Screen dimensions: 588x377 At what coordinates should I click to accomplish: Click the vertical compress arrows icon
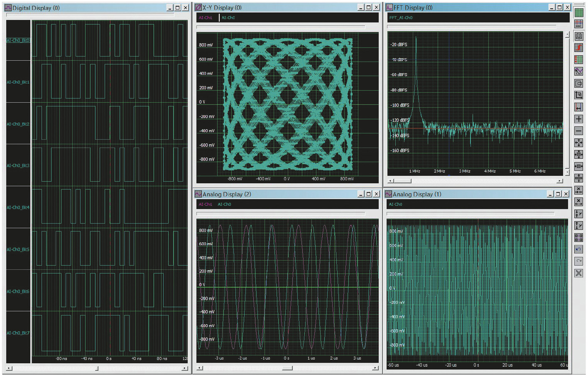pyautogui.click(x=578, y=178)
